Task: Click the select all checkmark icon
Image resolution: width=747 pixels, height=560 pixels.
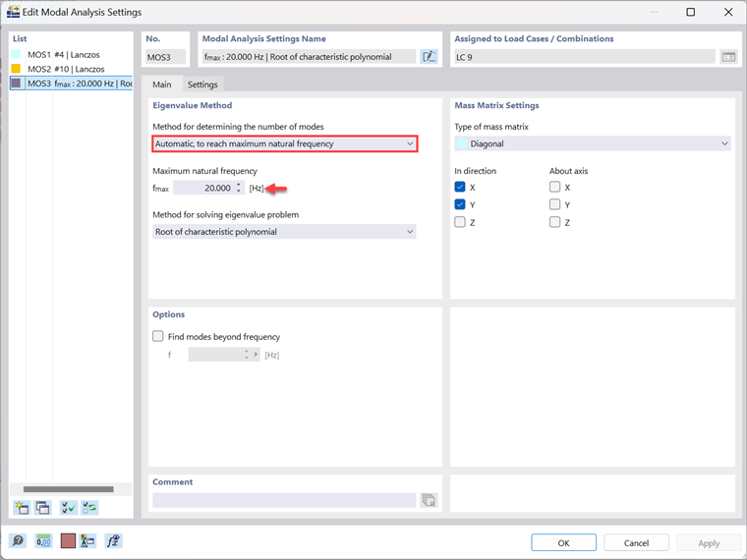Action: pyautogui.click(x=69, y=508)
